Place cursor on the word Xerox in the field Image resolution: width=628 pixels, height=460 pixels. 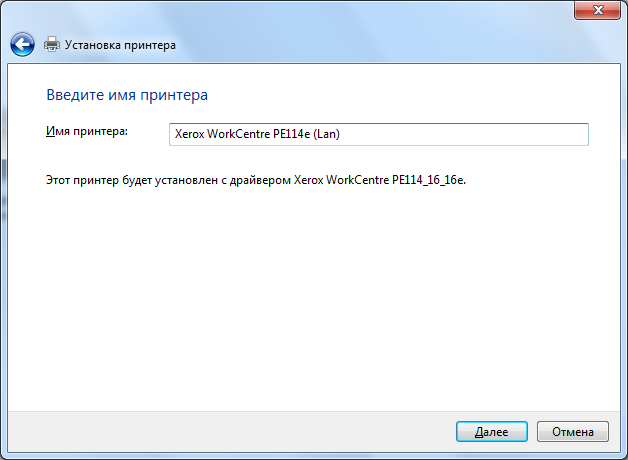pyautogui.click(x=189, y=134)
